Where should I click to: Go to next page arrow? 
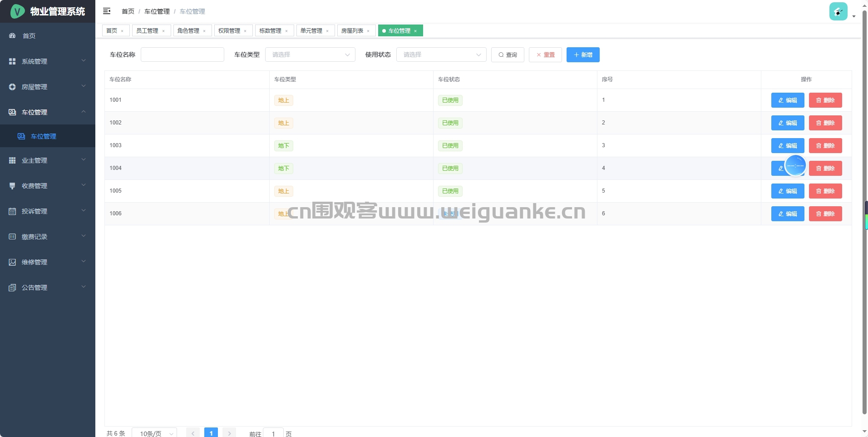pyautogui.click(x=229, y=433)
